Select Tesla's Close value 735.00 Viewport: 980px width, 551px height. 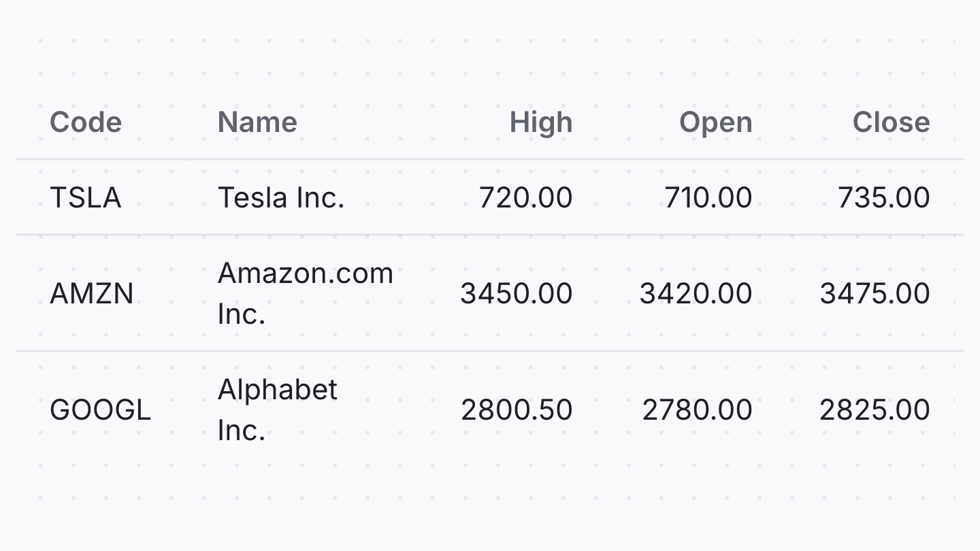click(x=883, y=198)
